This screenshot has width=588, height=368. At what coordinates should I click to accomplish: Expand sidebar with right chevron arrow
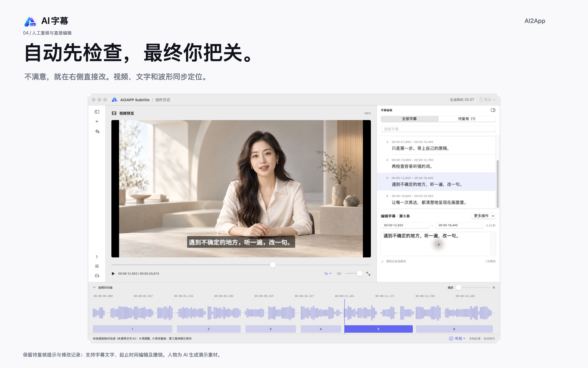coord(97,256)
